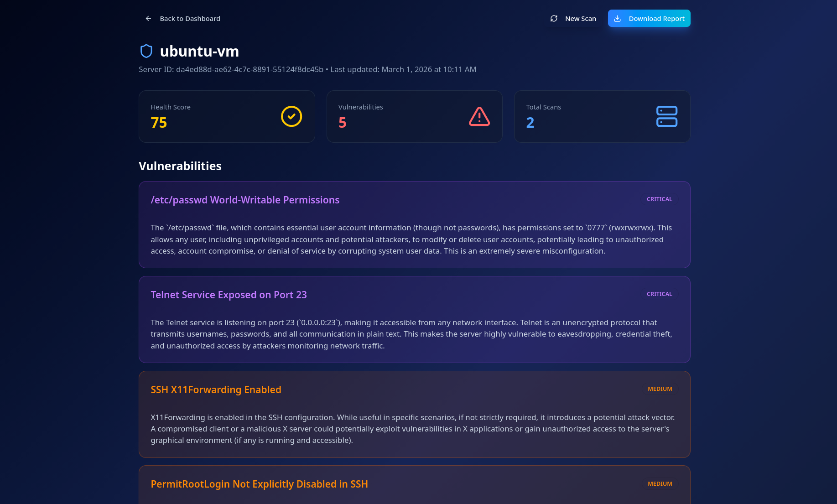Click the Health Score label
837x504 pixels.
(171, 107)
